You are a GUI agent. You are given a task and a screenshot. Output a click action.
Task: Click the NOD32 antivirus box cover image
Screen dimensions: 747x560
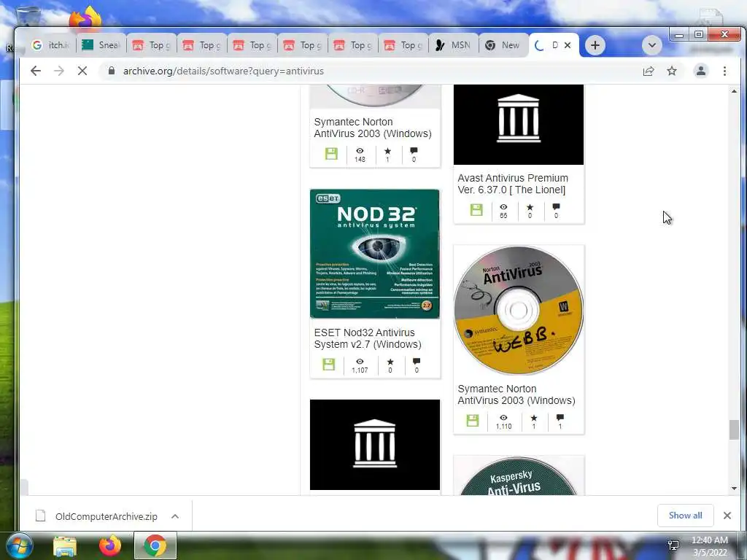[x=375, y=254]
